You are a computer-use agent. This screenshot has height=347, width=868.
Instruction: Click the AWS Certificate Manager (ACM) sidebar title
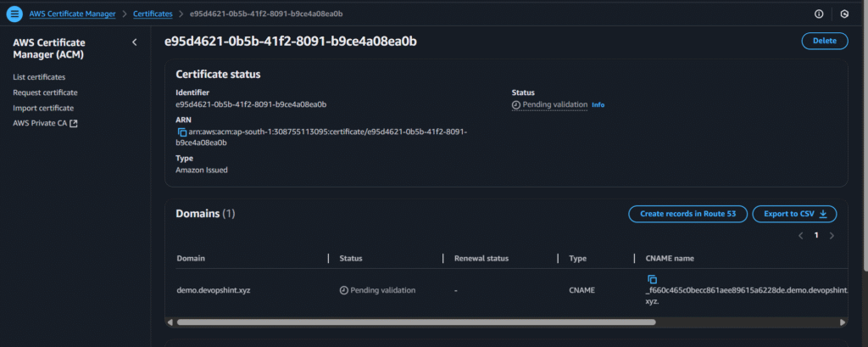[48, 48]
